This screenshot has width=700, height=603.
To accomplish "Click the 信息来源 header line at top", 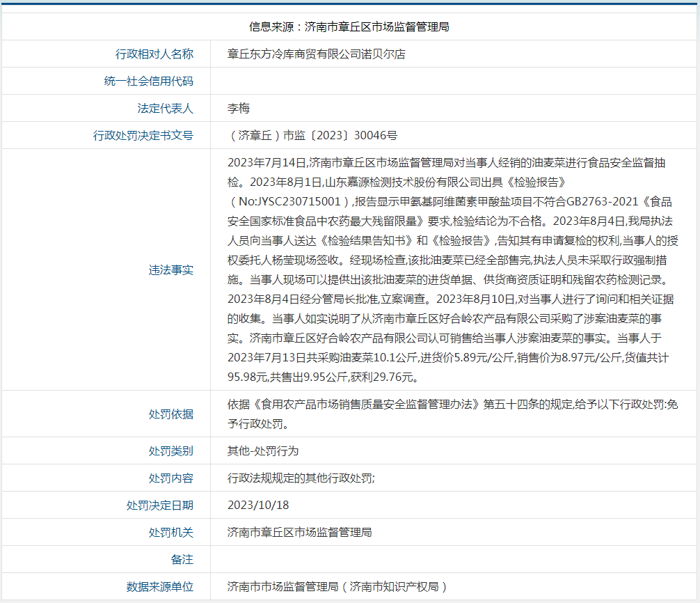I will [349, 26].
